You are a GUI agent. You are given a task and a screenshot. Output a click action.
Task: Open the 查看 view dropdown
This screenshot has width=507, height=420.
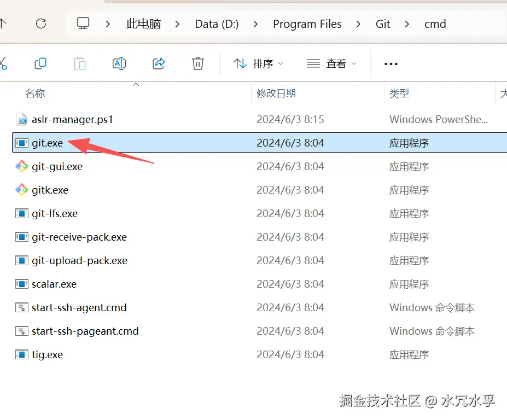pos(331,63)
